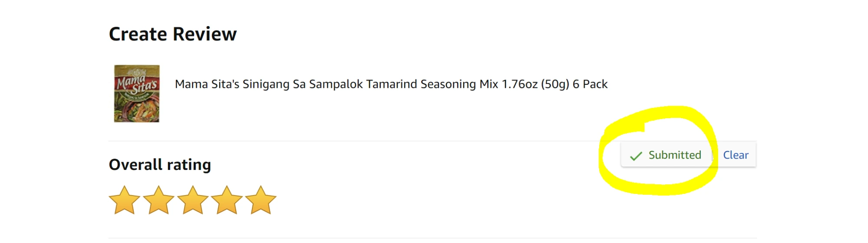Click the Create Review heading
This screenshot has height=243, width=868.
tap(173, 34)
